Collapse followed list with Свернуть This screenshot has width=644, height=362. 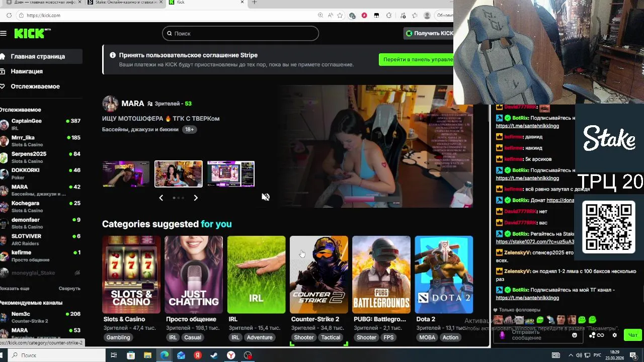pos(69,289)
